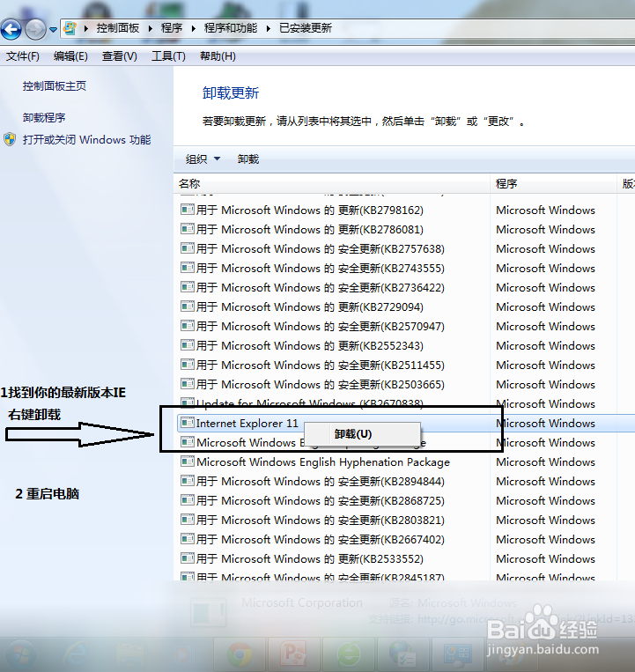Click the icon of security update KB2757638
The height and width of the screenshot is (672, 635).
tap(188, 248)
